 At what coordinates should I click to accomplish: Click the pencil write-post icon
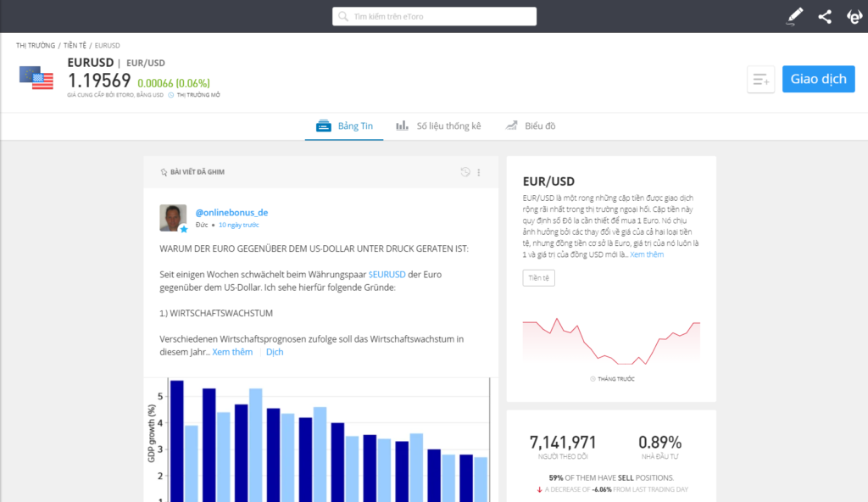tap(795, 16)
